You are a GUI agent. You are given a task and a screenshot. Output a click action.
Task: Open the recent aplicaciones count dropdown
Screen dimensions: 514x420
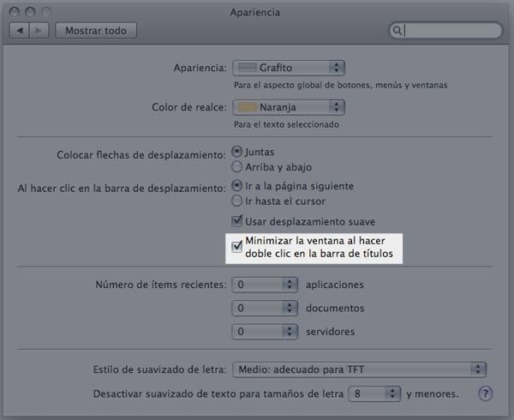265,285
